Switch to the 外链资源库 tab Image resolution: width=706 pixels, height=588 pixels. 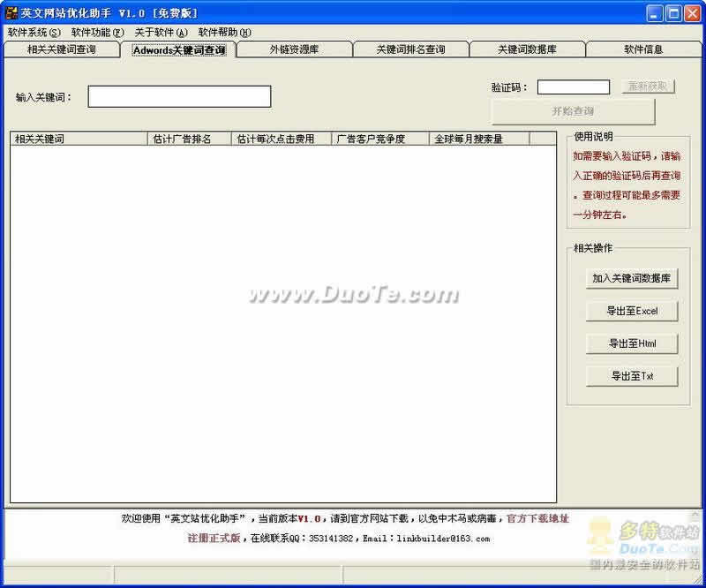click(x=294, y=49)
